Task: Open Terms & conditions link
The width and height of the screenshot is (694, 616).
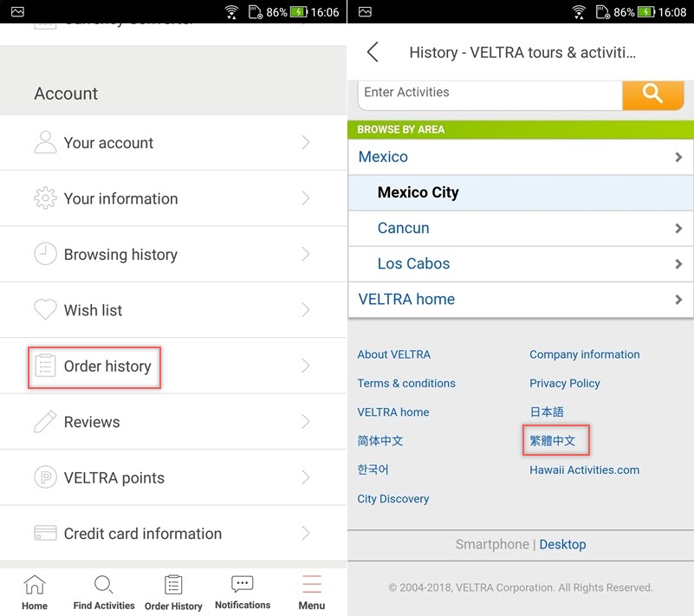Action: pos(405,383)
